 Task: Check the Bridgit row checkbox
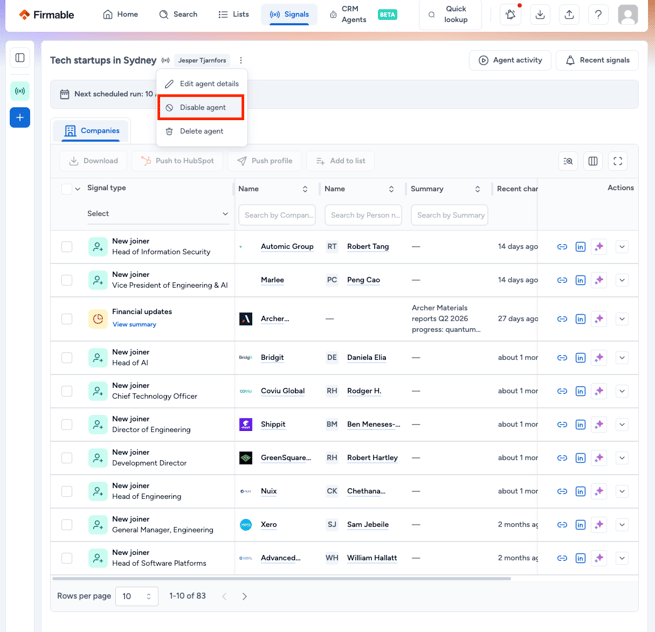click(x=67, y=358)
